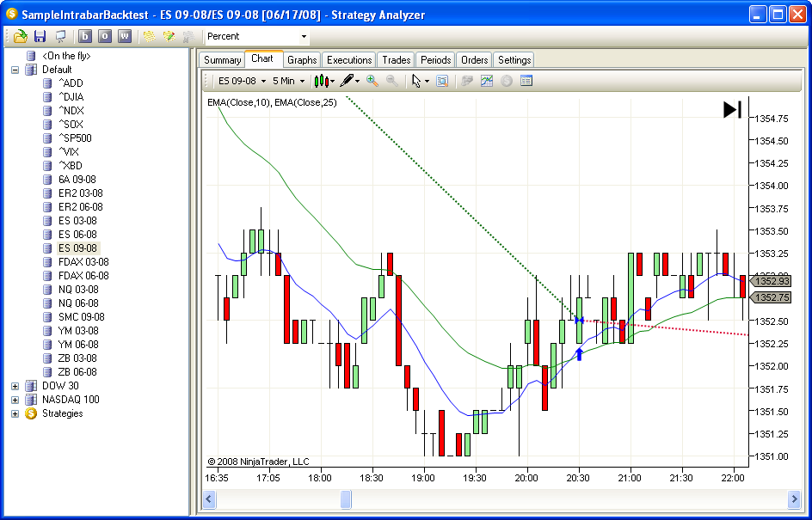Expand the DOW 30 list
This screenshot has height=520, width=812.
(x=15, y=386)
